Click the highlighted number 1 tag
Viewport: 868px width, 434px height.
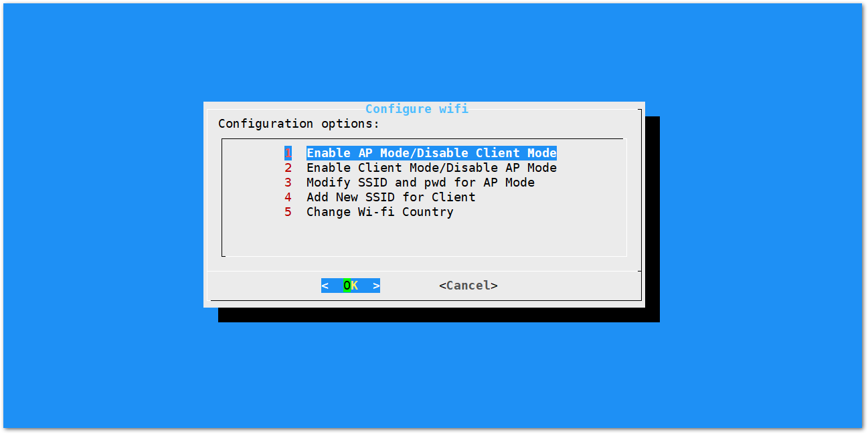pos(288,153)
